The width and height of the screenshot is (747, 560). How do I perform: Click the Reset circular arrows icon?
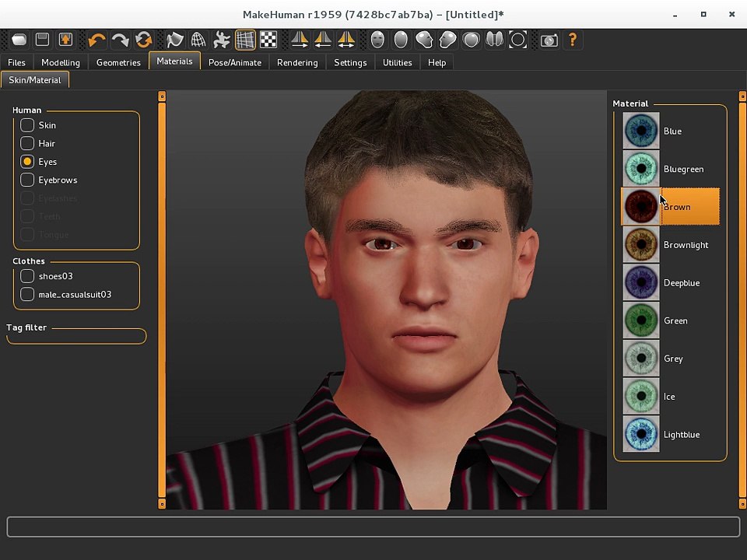click(143, 40)
